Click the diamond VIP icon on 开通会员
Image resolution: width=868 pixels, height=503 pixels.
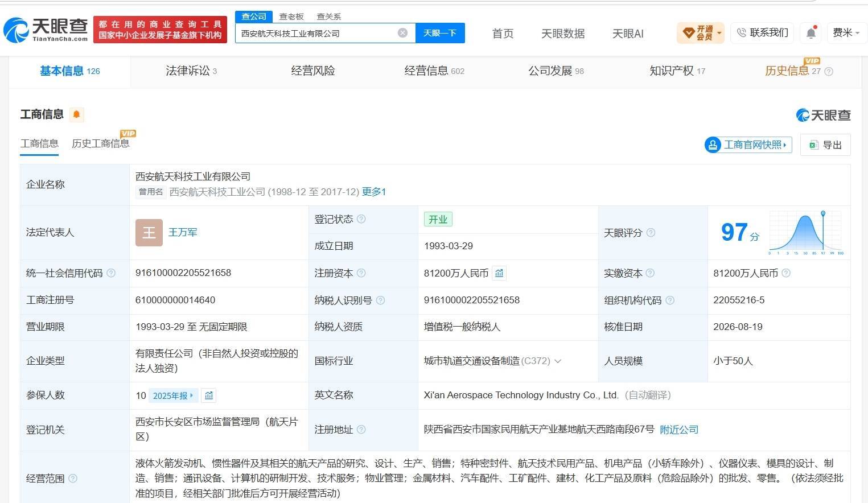click(x=688, y=33)
